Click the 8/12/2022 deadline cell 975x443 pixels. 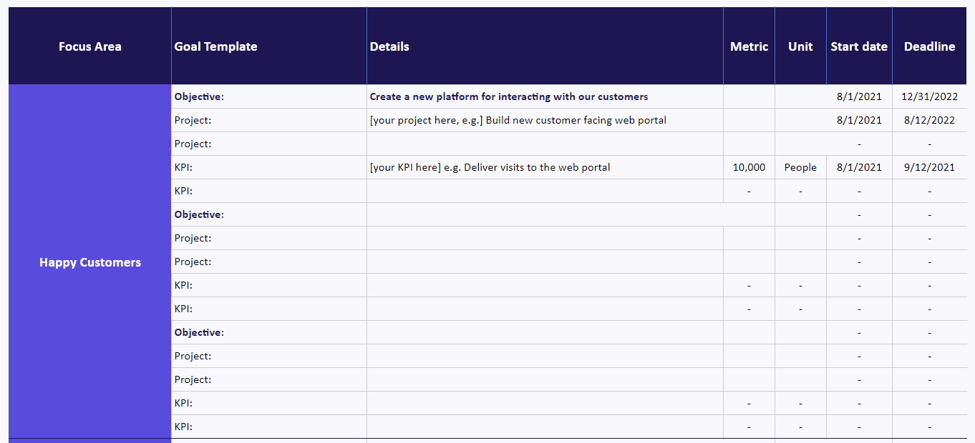930,120
